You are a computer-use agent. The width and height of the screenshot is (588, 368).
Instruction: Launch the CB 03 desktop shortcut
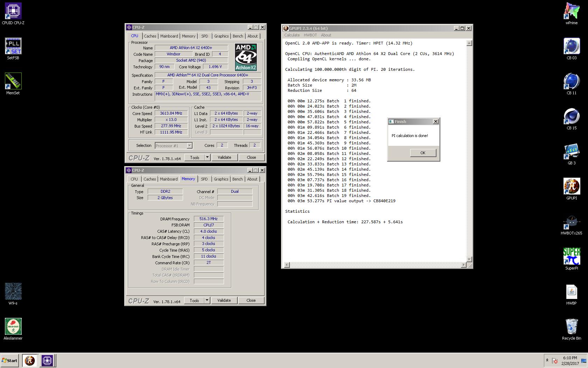pos(572,49)
